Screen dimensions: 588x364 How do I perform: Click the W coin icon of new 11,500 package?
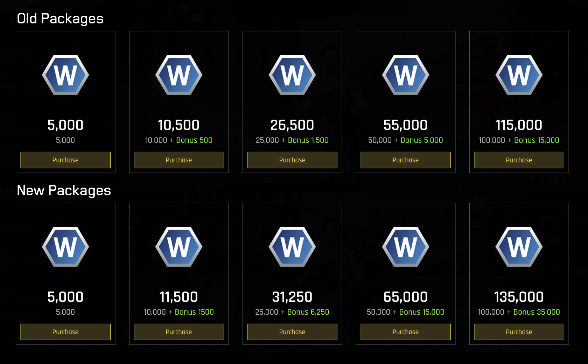179,247
